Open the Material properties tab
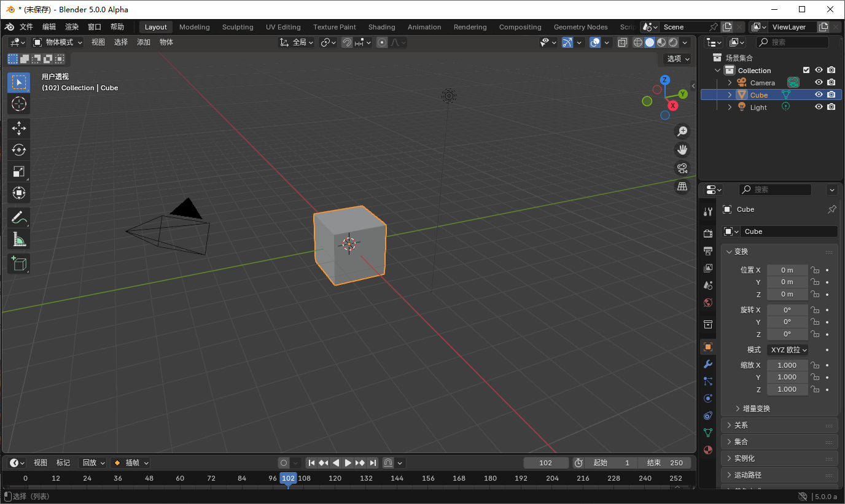 coord(708,450)
